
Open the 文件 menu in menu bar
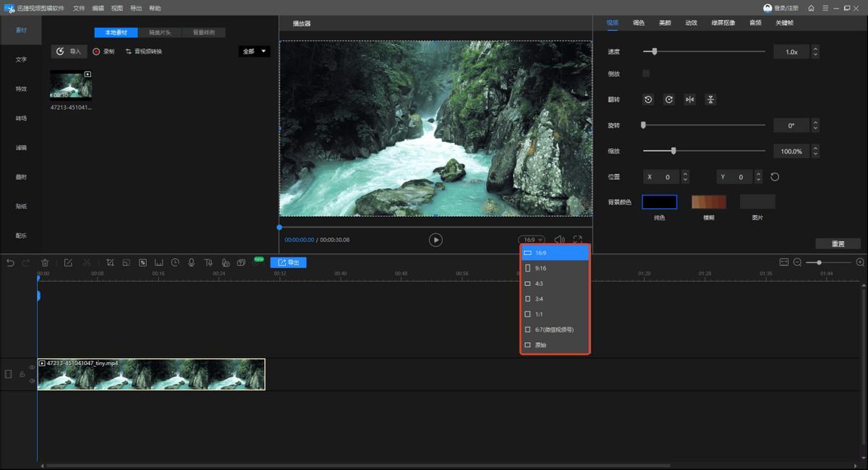click(79, 8)
